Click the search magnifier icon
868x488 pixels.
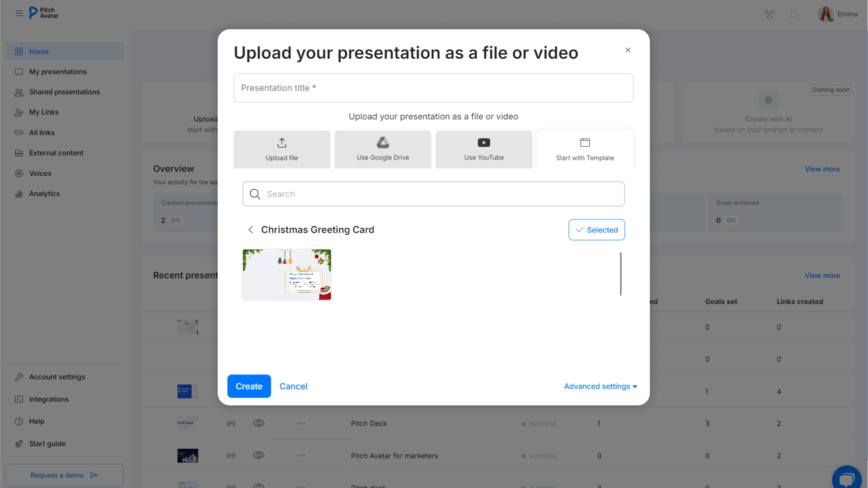[255, 194]
